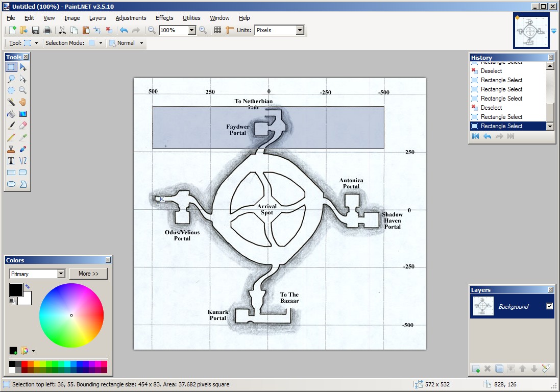Image resolution: width=560 pixels, height=392 pixels.
Task: Click the document thumbnail at top right
Action: 531,31
